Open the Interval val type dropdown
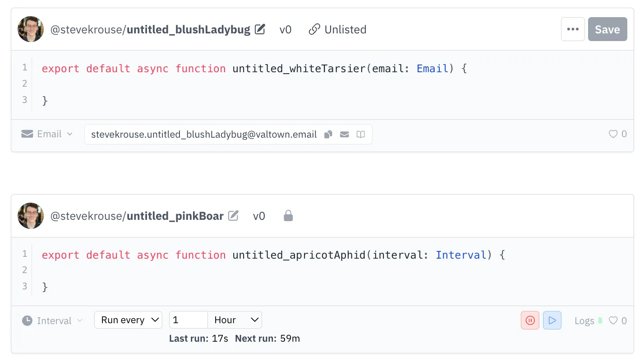This screenshot has width=644, height=362. 53,320
